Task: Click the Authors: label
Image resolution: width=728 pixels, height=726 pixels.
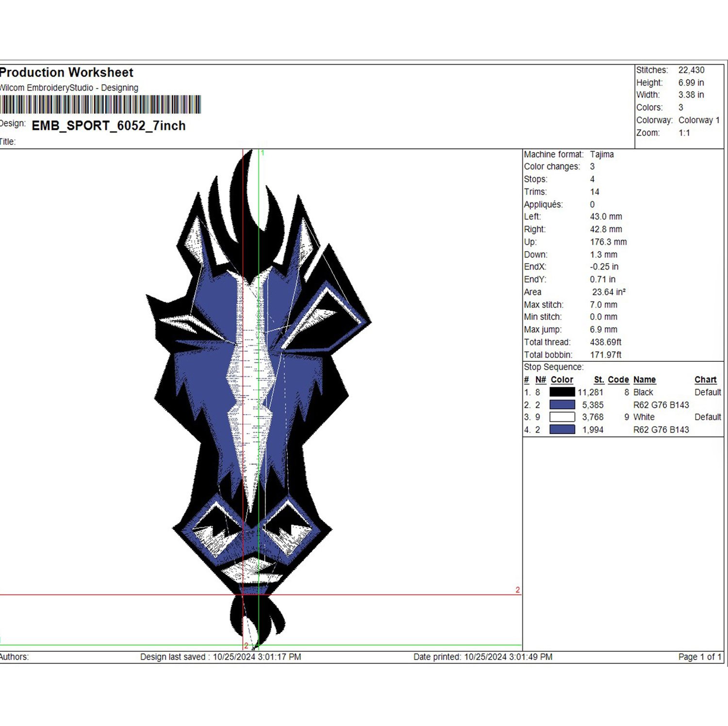Action: coord(14,657)
